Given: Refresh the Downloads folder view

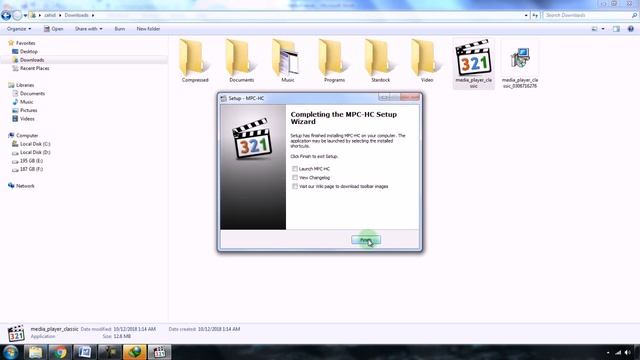Looking at the screenshot, I should point(535,16).
